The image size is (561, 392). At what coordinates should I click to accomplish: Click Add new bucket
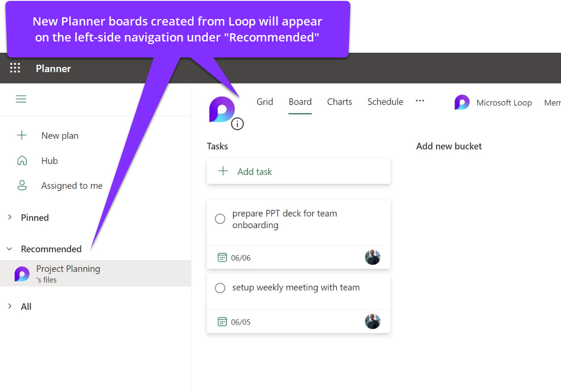click(449, 146)
